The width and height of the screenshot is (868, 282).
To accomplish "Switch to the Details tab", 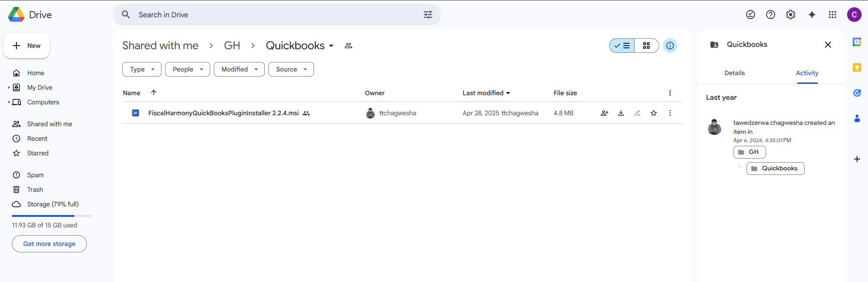I will (734, 73).
